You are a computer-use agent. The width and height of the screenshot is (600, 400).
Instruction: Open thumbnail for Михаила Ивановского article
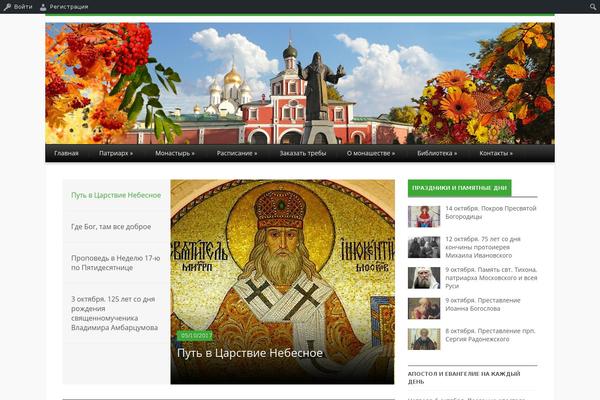click(x=424, y=247)
